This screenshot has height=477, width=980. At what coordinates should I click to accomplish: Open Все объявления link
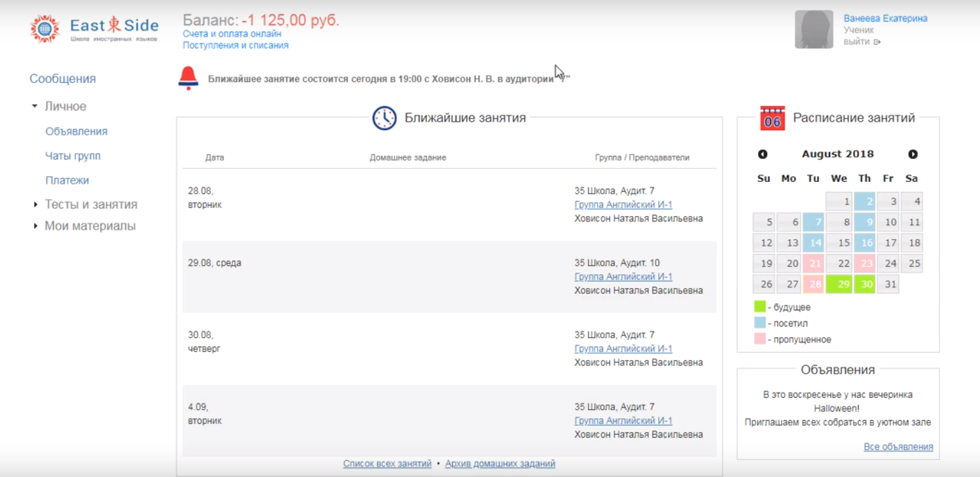pos(898,447)
